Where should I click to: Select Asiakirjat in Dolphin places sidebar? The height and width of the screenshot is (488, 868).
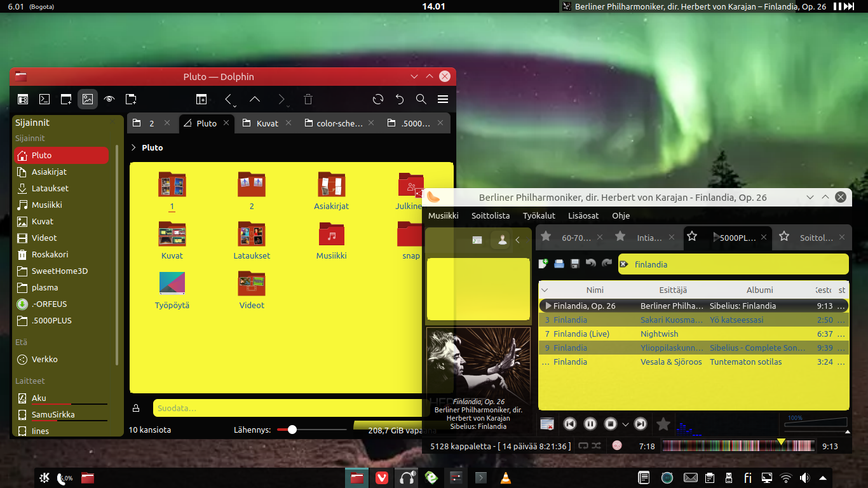click(x=61, y=172)
